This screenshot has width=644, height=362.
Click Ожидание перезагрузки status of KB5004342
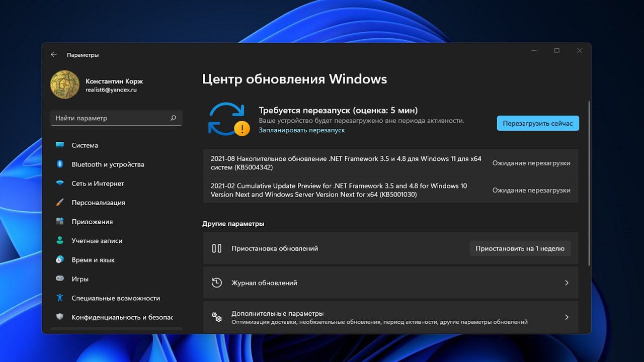[531, 163]
